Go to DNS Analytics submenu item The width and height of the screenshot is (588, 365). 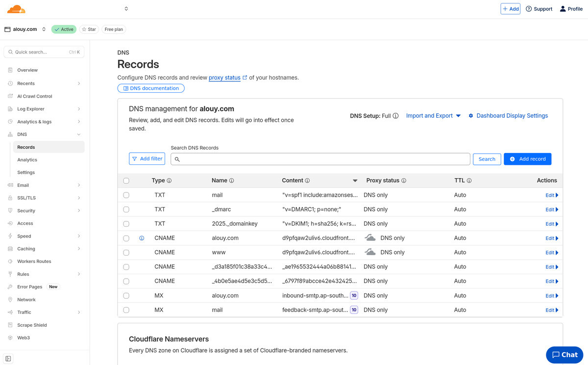click(x=27, y=160)
